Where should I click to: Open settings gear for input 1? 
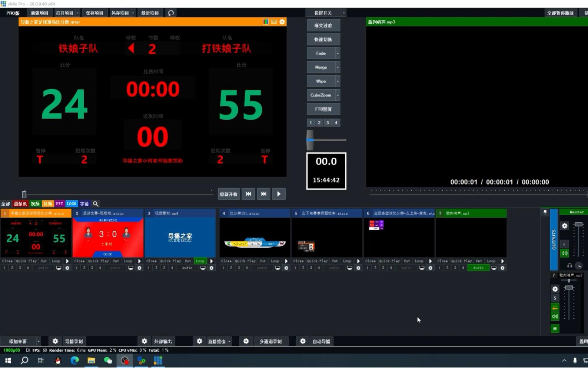pyautogui.click(x=67, y=268)
